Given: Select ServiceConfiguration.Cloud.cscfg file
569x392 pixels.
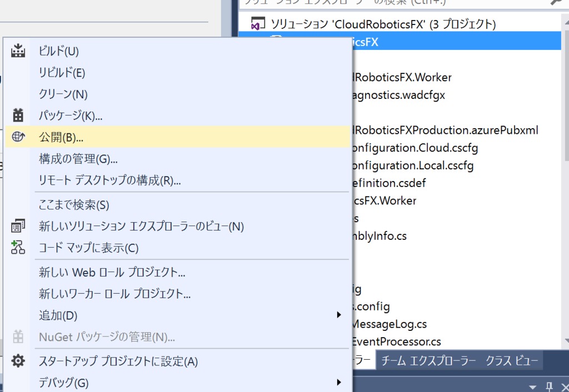Looking at the screenshot, I should tap(415, 148).
